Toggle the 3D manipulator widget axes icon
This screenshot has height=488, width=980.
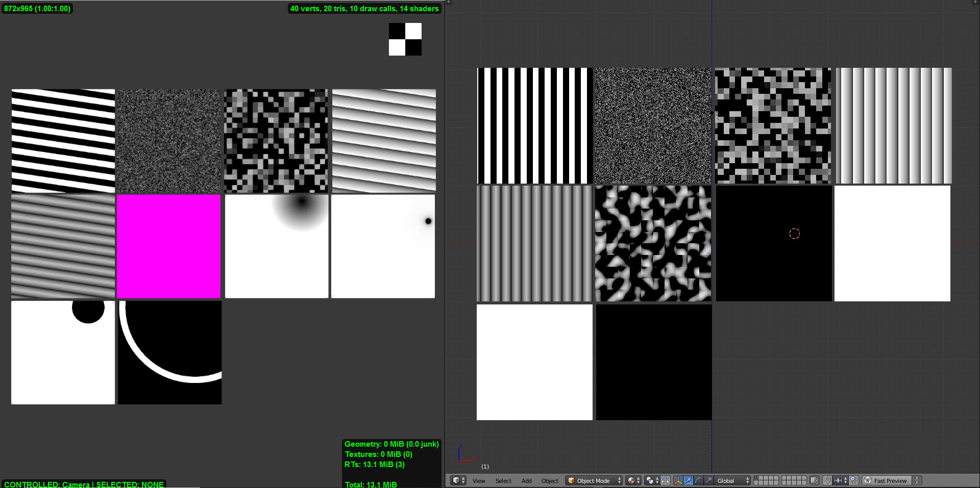coord(677,480)
